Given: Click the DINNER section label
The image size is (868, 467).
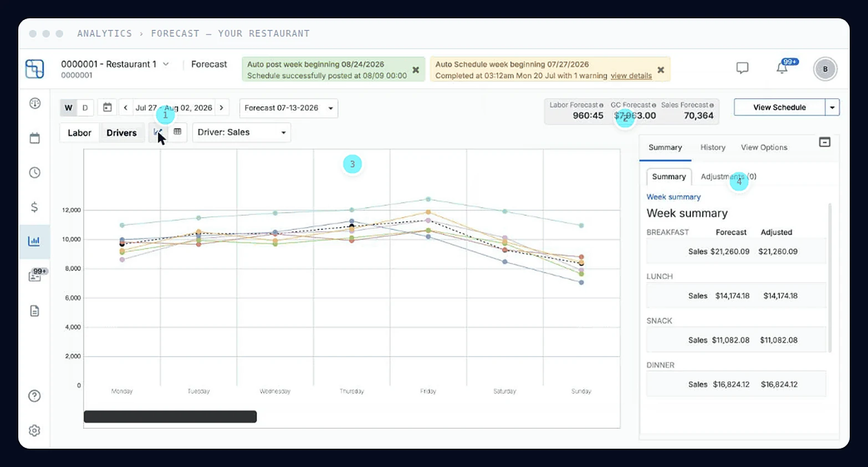Looking at the screenshot, I should pos(660,366).
